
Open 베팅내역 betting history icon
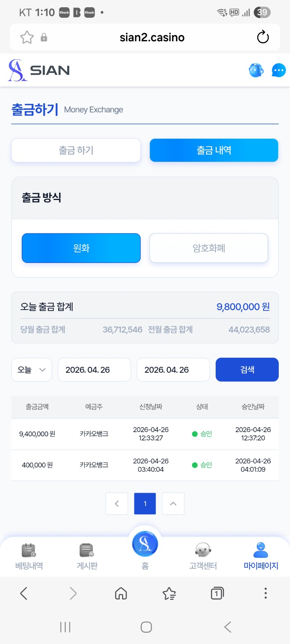pyautogui.click(x=29, y=551)
